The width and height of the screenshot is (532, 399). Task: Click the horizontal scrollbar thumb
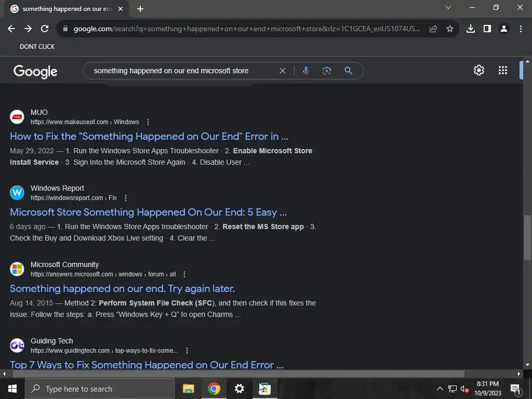click(238, 374)
